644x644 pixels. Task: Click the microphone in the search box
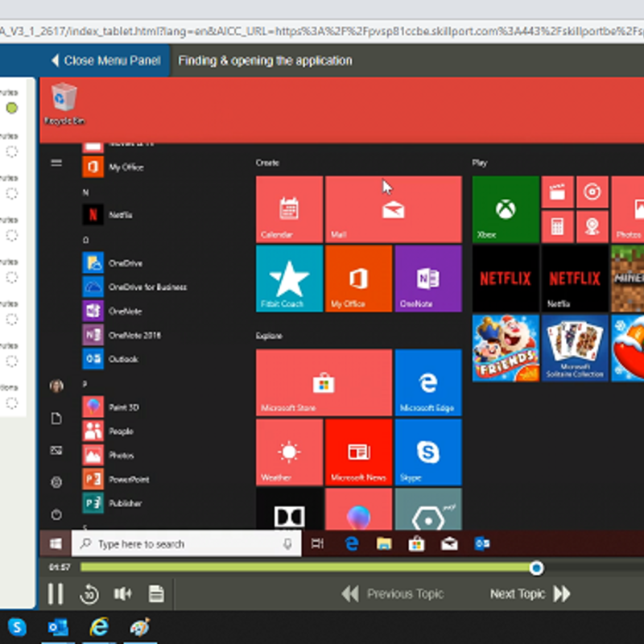[x=287, y=544]
